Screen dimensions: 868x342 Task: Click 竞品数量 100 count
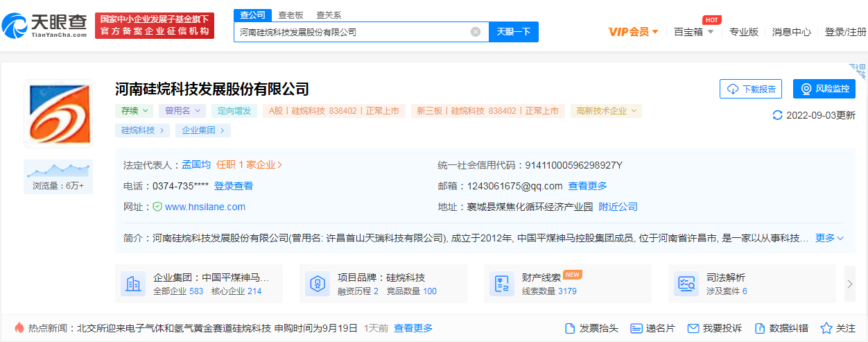tap(410, 291)
